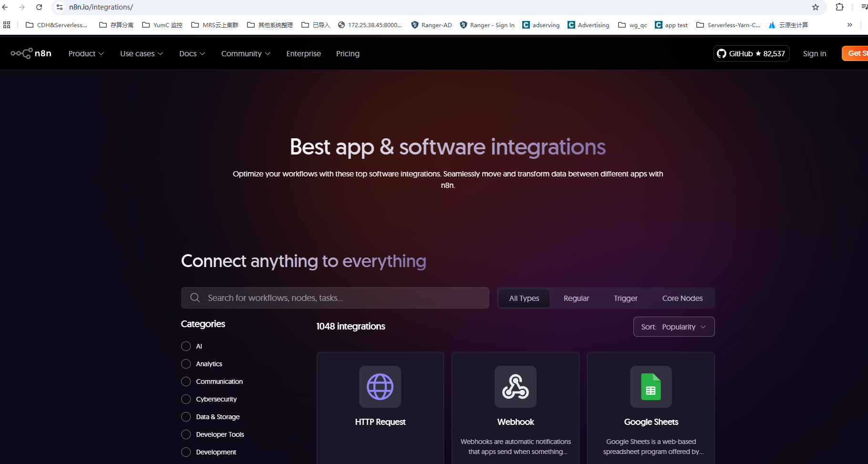Screen dimensions: 868x464
Task: Open the Ranger - Sign In bookmark
Action: pos(487,25)
